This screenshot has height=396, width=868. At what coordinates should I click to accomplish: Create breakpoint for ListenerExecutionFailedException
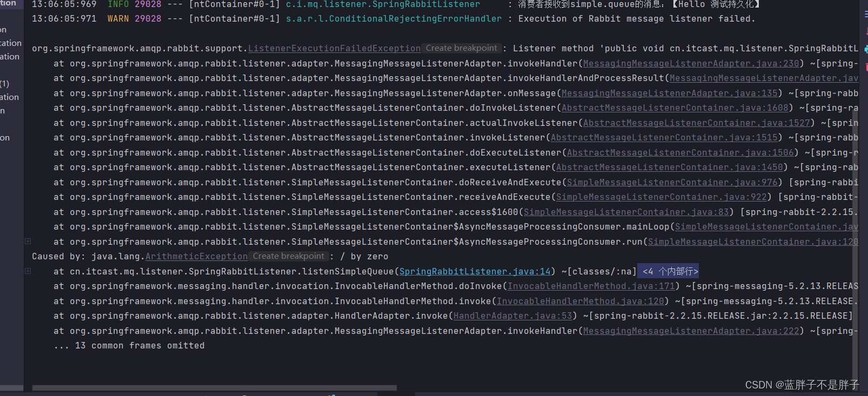[x=461, y=48]
